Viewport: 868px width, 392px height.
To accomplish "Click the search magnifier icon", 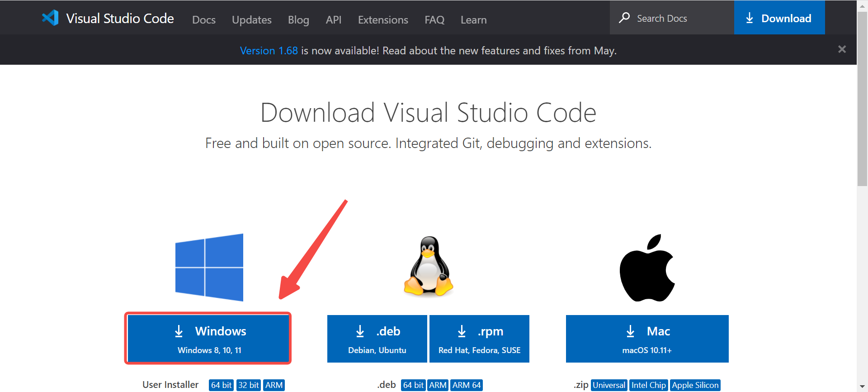I will pyautogui.click(x=624, y=18).
